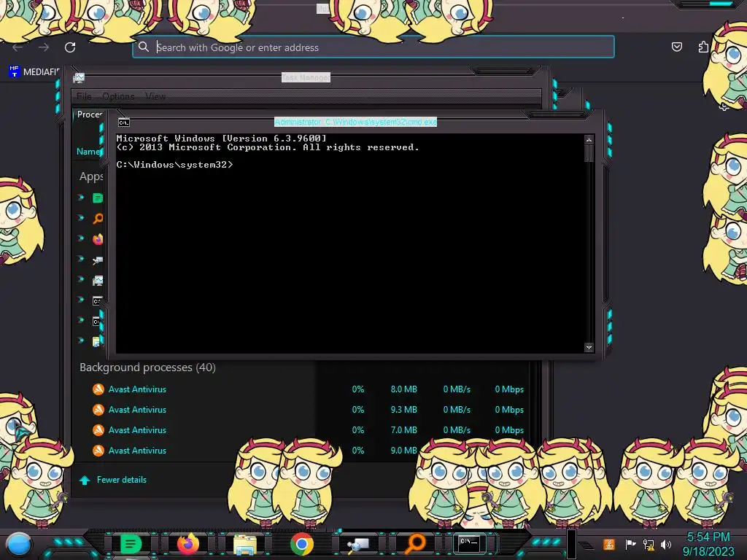Open taskbar clock showing 5:54 PM
Viewport: 747px width, 560px height.
708,544
